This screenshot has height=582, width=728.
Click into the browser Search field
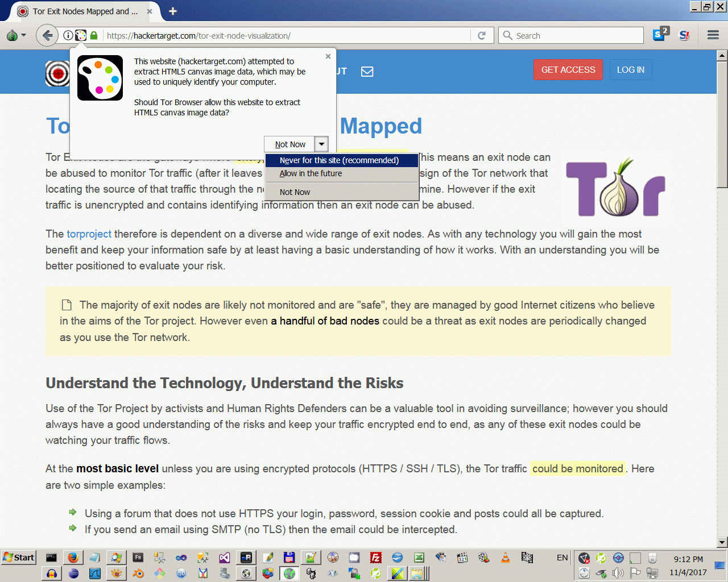point(570,35)
